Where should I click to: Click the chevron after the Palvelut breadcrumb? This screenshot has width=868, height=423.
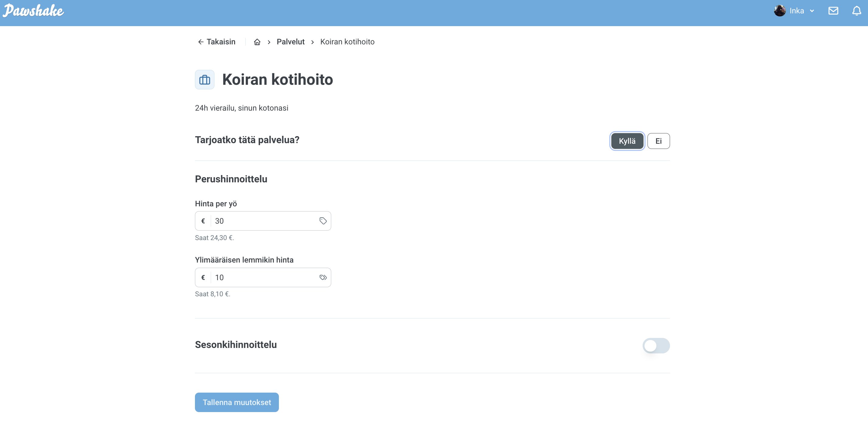(x=312, y=42)
